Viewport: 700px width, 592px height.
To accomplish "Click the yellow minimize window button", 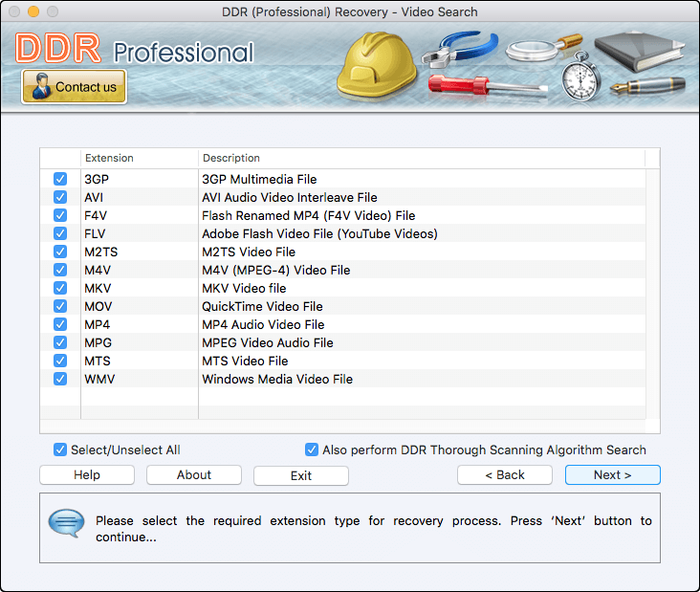I will click(33, 11).
